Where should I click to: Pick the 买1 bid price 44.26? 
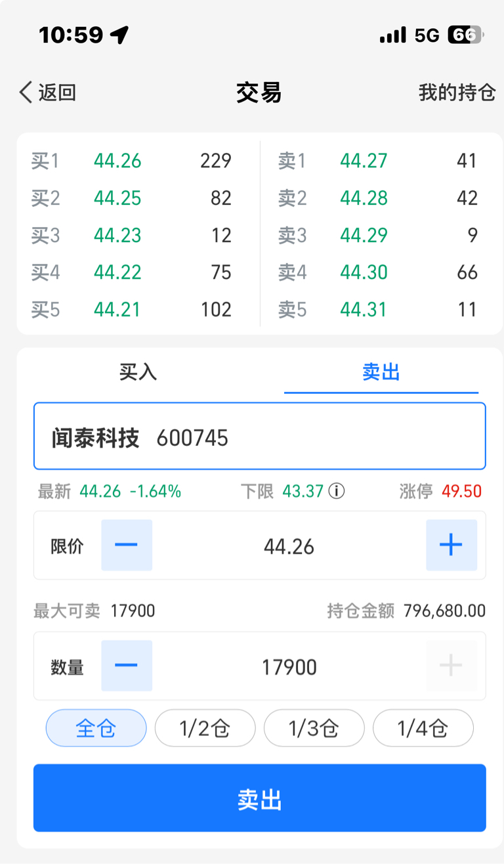117,161
